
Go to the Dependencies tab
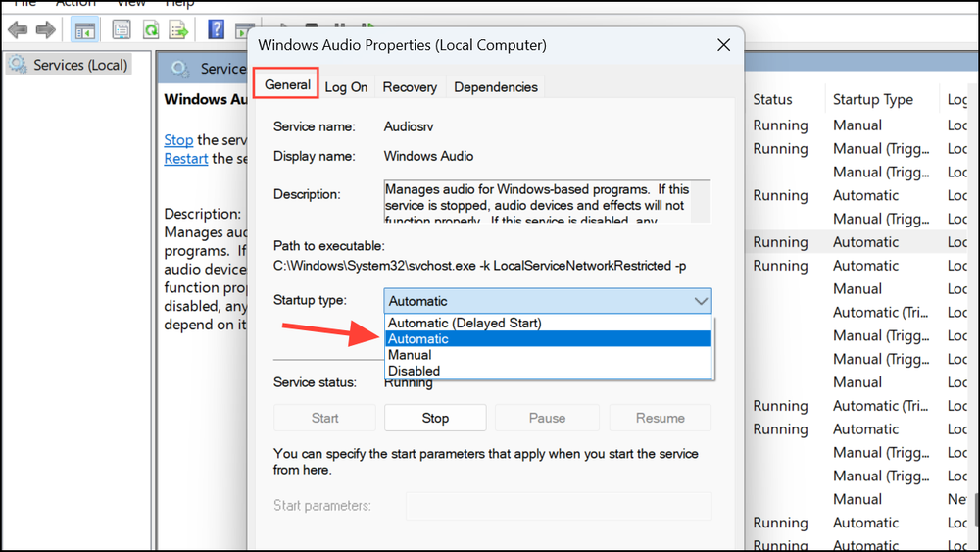tap(496, 87)
